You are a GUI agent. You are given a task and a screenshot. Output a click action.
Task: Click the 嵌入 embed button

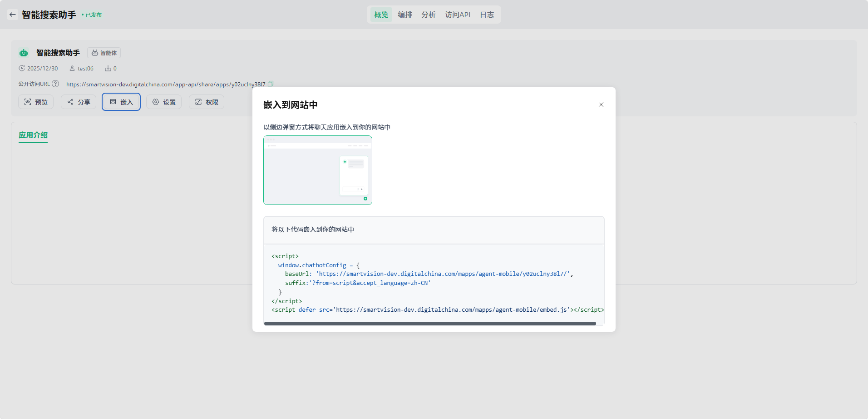click(x=121, y=102)
